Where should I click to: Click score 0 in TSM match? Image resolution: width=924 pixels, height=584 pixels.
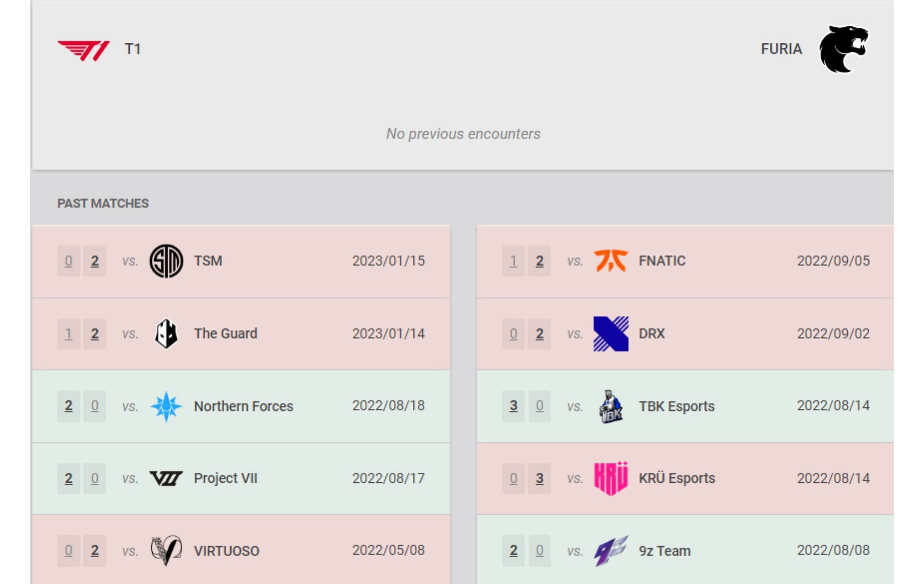69,261
